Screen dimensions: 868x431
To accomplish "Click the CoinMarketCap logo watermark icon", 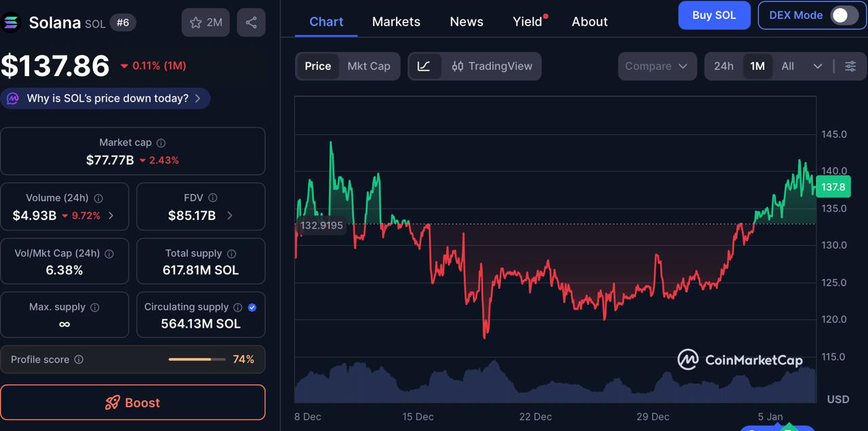I will (x=688, y=359).
